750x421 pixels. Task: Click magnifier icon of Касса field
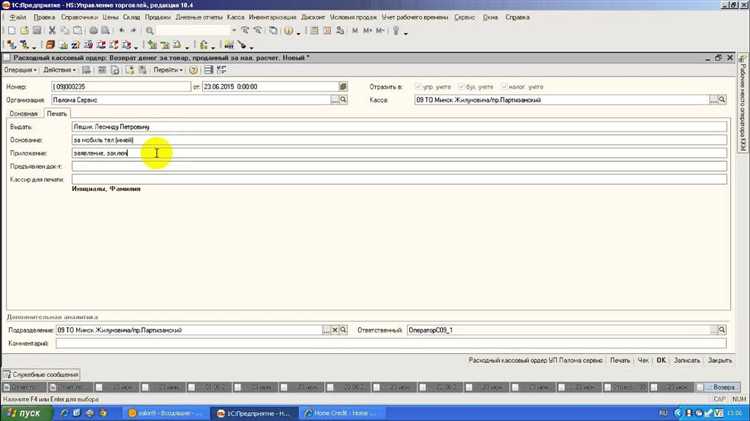coord(722,100)
